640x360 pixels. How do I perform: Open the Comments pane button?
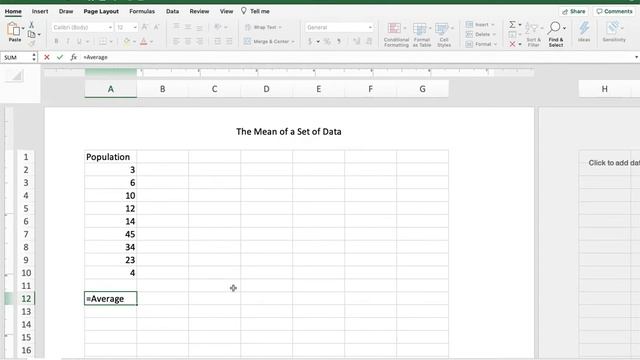614,11
